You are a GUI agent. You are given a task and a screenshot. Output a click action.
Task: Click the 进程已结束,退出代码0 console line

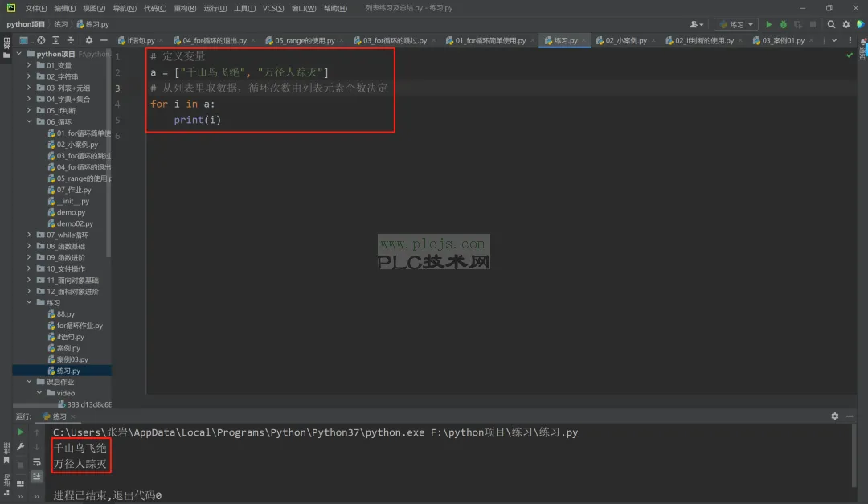point(108,495)
